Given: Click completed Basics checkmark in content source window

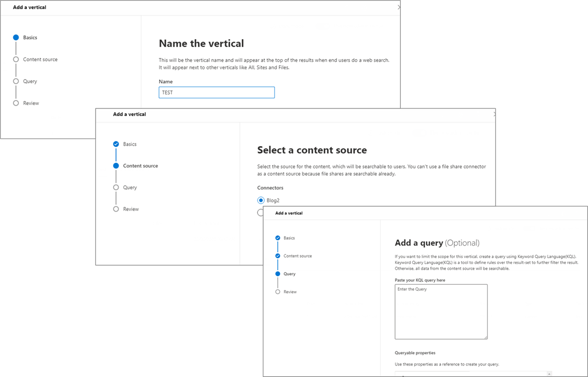Looking at the screenshot, I should 116,144.
